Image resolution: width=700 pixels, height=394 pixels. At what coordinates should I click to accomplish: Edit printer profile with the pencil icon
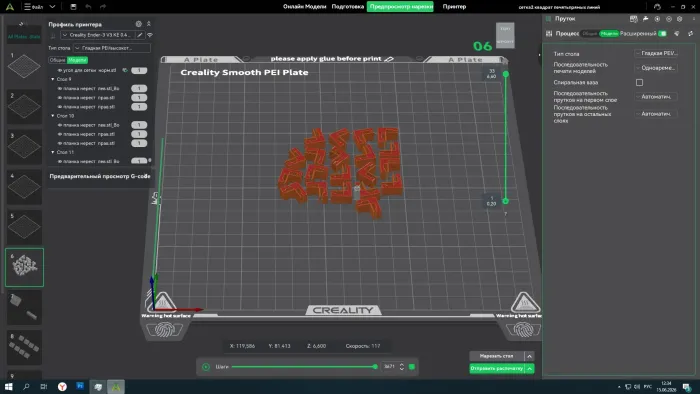pyautogui.click(x=140, y=35)
